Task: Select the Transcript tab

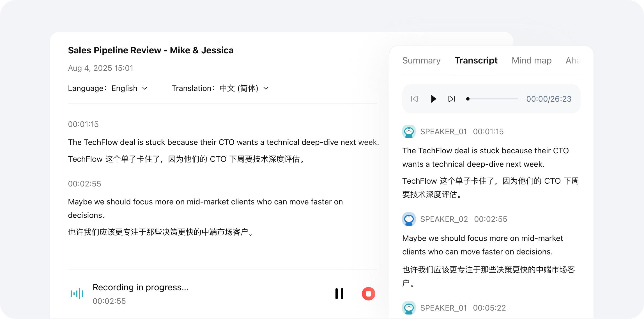Action: (476, 60)
